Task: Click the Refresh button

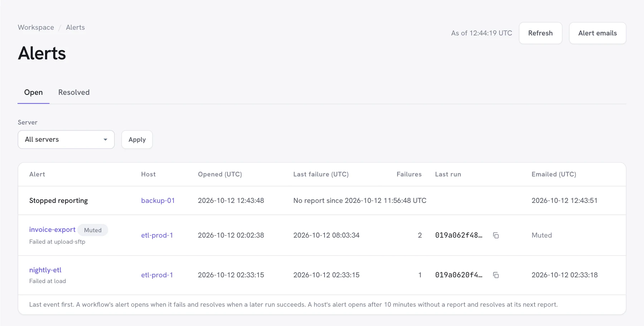Action: (x=541, y=33)
